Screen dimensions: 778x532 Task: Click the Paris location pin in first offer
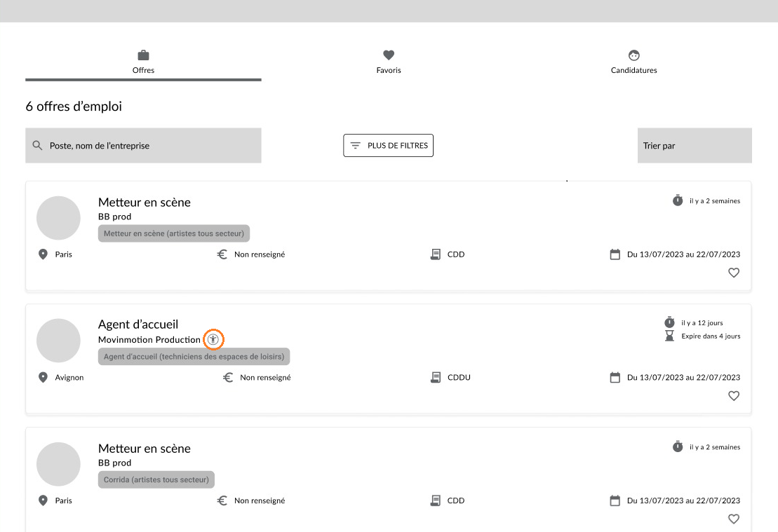tap(43, 254)
